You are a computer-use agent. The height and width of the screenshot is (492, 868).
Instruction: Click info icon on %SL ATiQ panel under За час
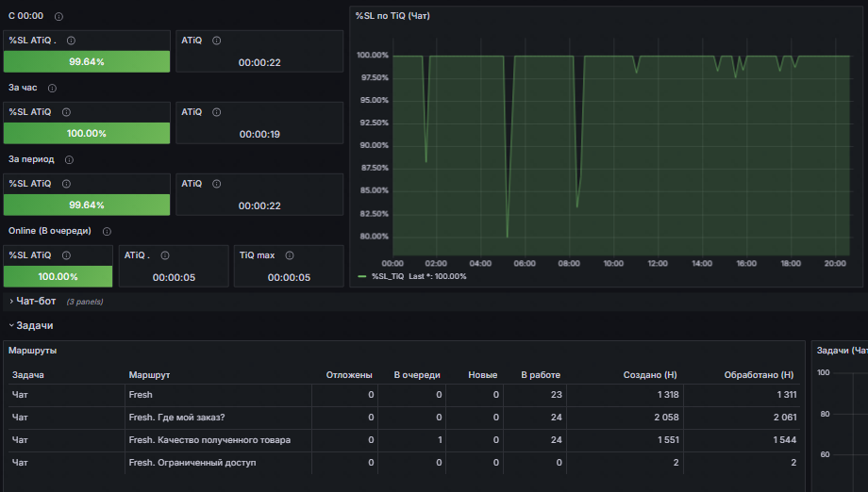click(66, 112)
